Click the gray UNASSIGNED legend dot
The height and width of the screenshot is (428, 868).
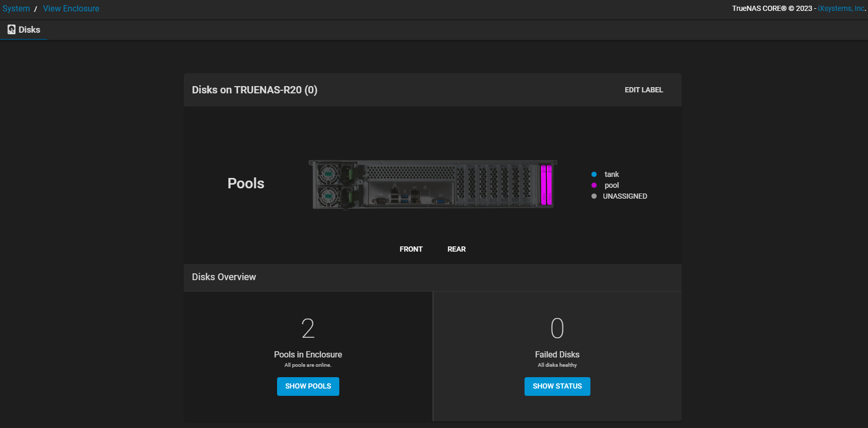click(594, 196)
